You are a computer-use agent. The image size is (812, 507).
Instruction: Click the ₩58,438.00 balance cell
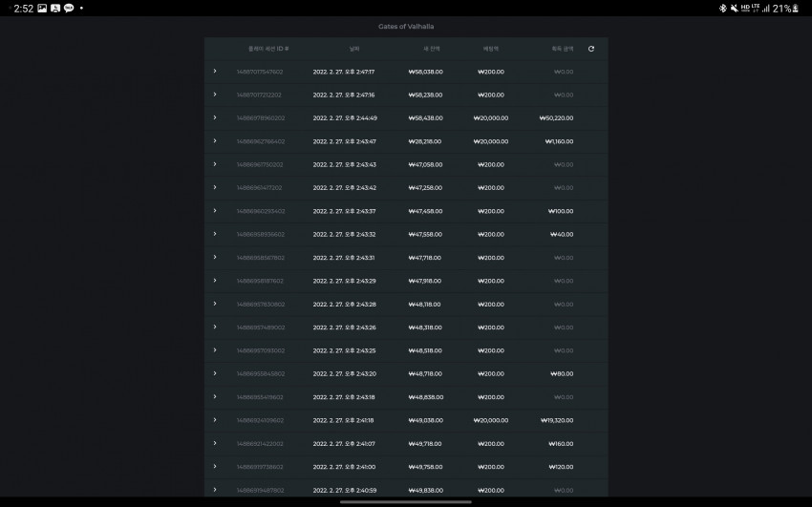[426, 118]
